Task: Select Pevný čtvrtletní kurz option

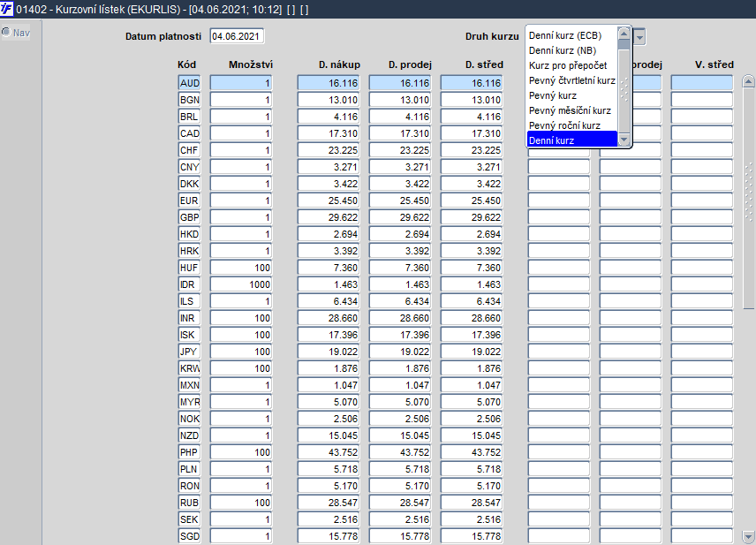Action: [x=571, y=80]
